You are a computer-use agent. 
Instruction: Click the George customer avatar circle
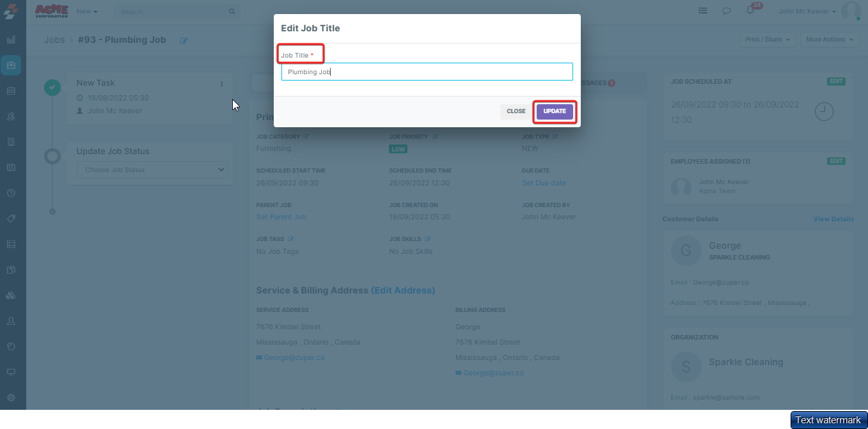(x=686, y=251)
